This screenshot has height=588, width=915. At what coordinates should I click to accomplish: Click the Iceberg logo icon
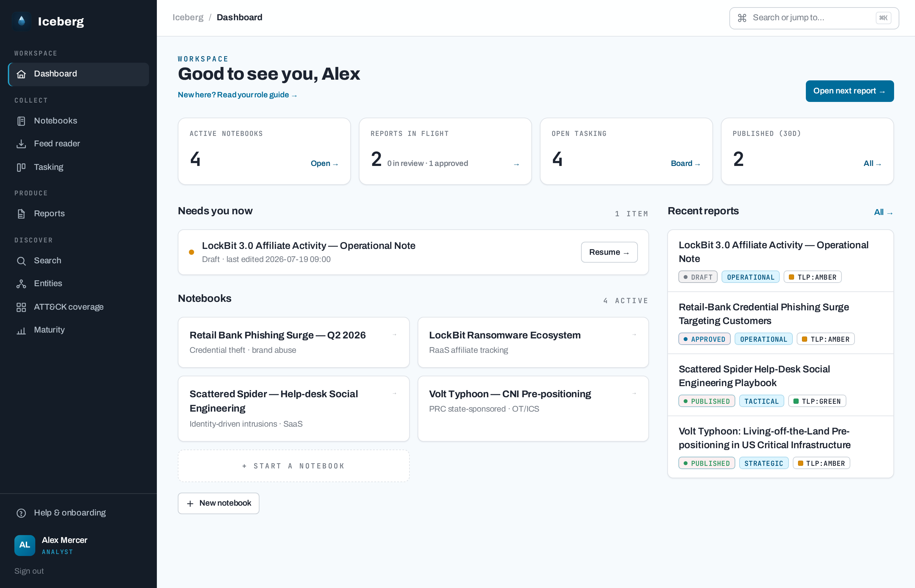click(x=21, y=21)
